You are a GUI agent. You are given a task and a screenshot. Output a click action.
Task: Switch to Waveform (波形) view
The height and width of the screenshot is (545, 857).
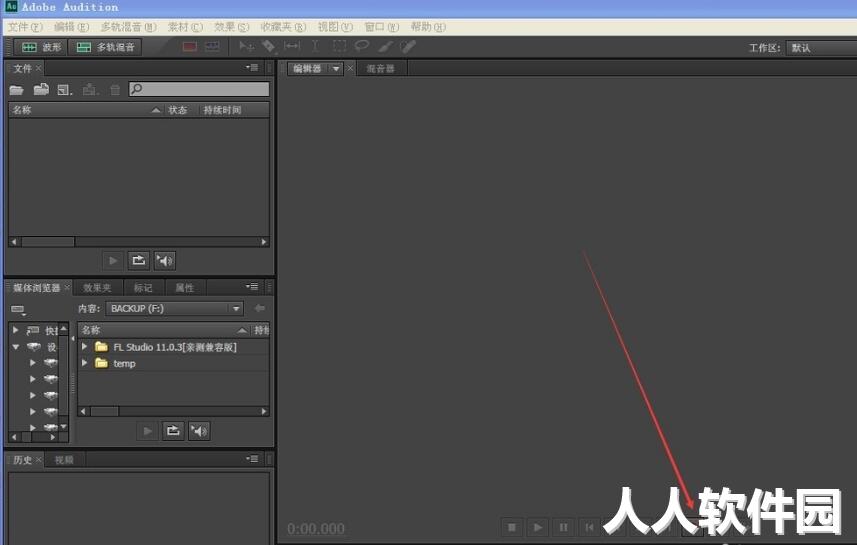point(40,48)
